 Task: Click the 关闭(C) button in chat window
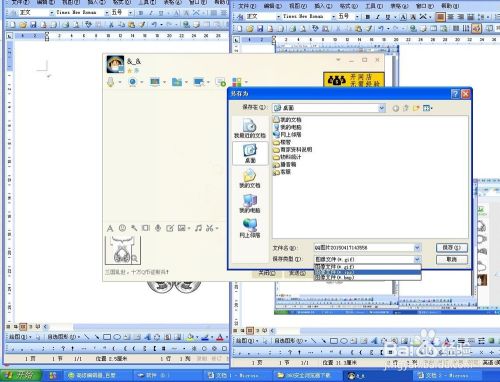click(267, 273)
